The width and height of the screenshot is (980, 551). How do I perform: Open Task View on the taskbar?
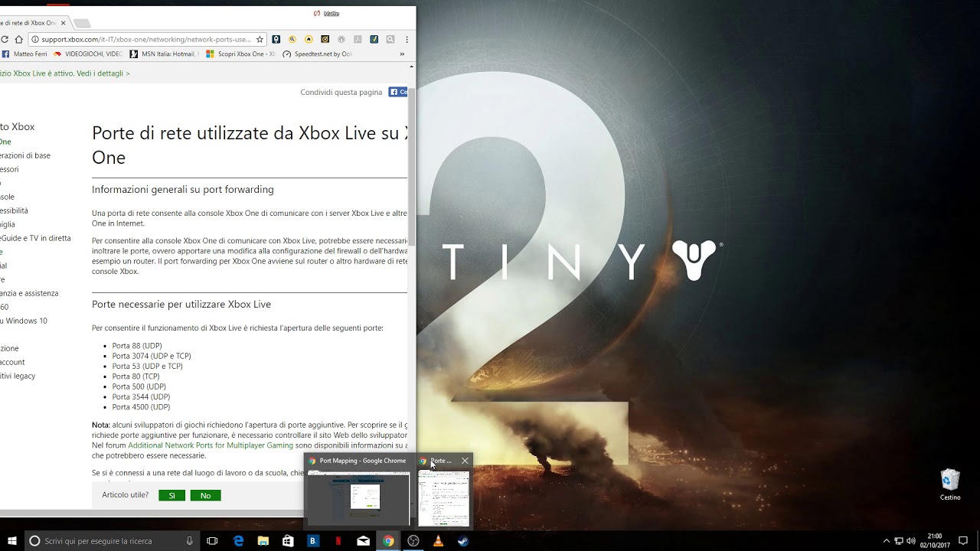212,541
